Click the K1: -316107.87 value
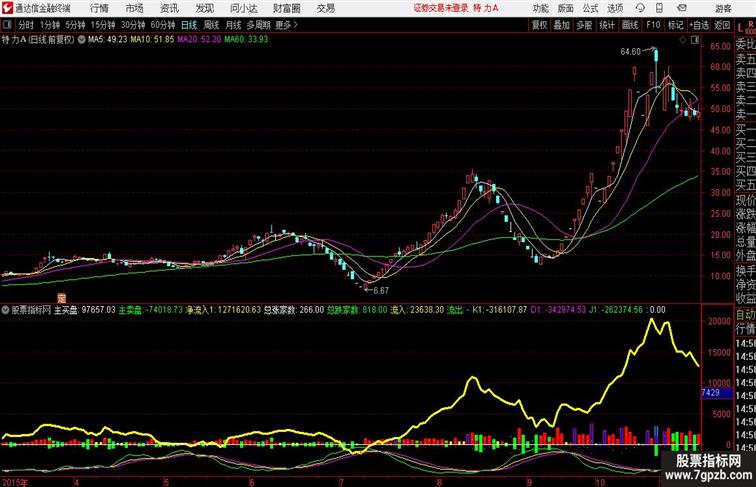 point(500,310)
